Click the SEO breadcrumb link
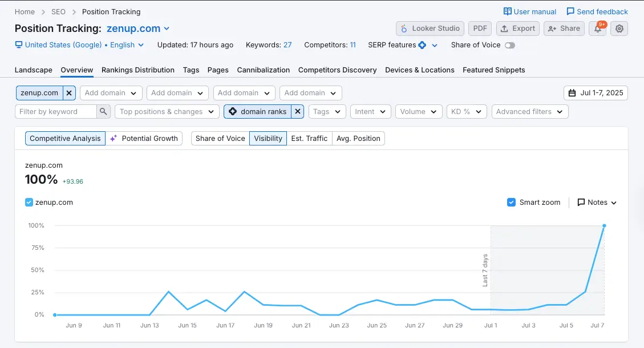644x348 pixels. point(58,11)
